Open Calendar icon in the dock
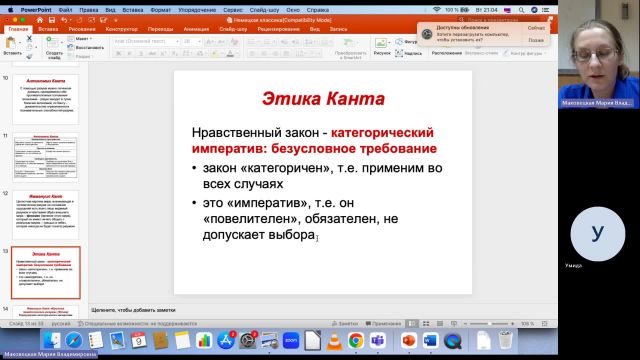 (x=139, y=340)
